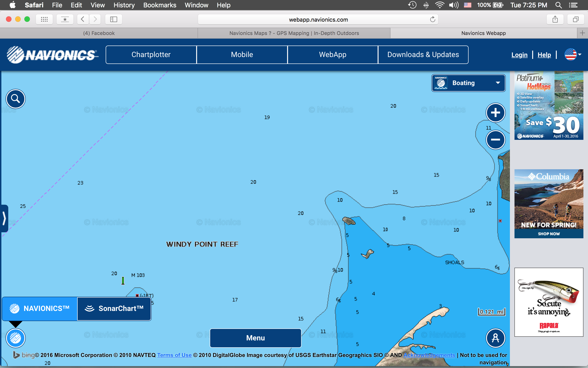Switch to the Navionics Maps In-Depth Outdoors tab
Viewport: 588px width, 368px height.
[x=294, y=33]
